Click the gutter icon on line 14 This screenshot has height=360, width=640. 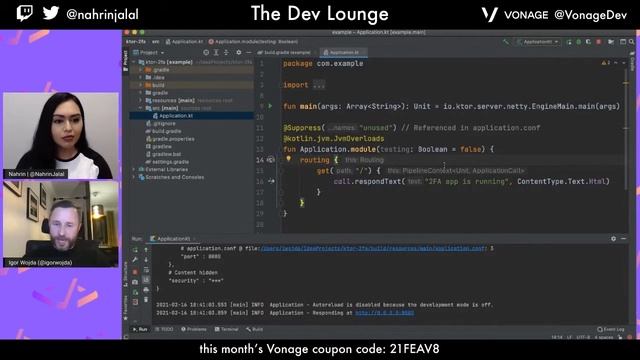pos(271,160)
